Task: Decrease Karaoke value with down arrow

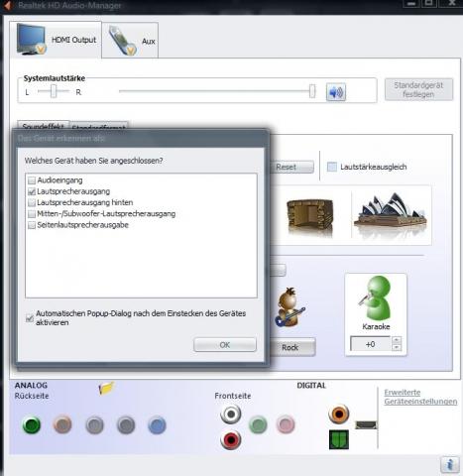Action: tap(397, 347)
